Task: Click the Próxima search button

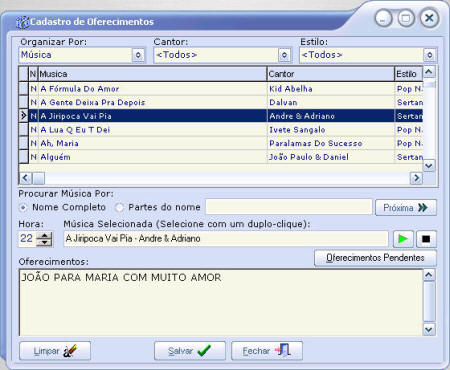Action: coord(406,208)
